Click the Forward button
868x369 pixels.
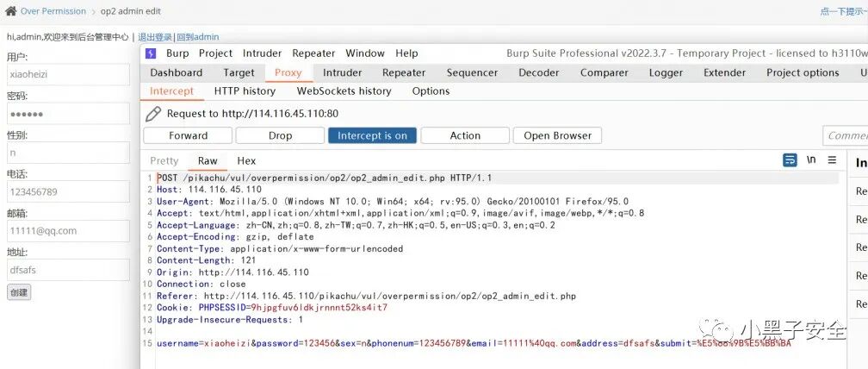click(189, 135)
